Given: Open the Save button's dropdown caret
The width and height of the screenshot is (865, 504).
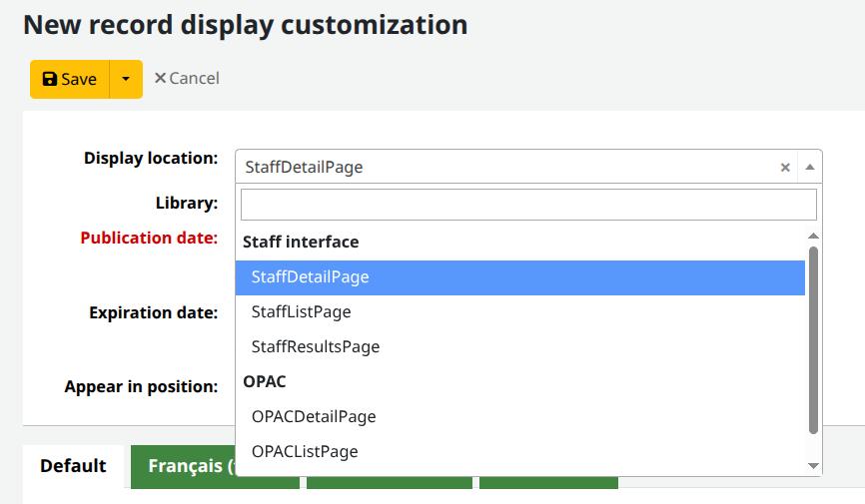Looking at the screenshot, I should pyautogui.click(x=126, y=79).
